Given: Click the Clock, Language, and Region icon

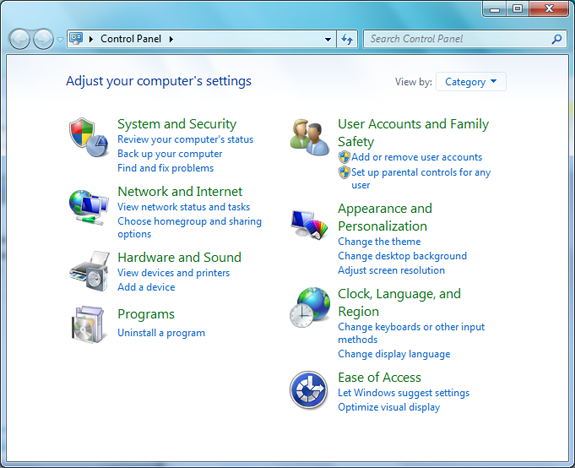Looking at the screenshot, I should [x=310, y=307].
